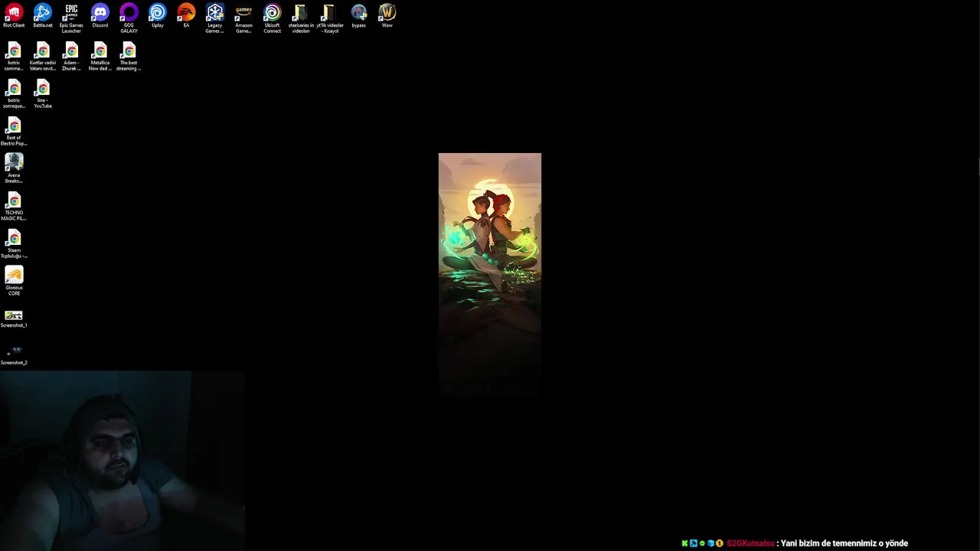Image resolution: width=980 pixels, height=551 pixels.
Task: Click the Uplay desktop icon
Action: [158, 16]
